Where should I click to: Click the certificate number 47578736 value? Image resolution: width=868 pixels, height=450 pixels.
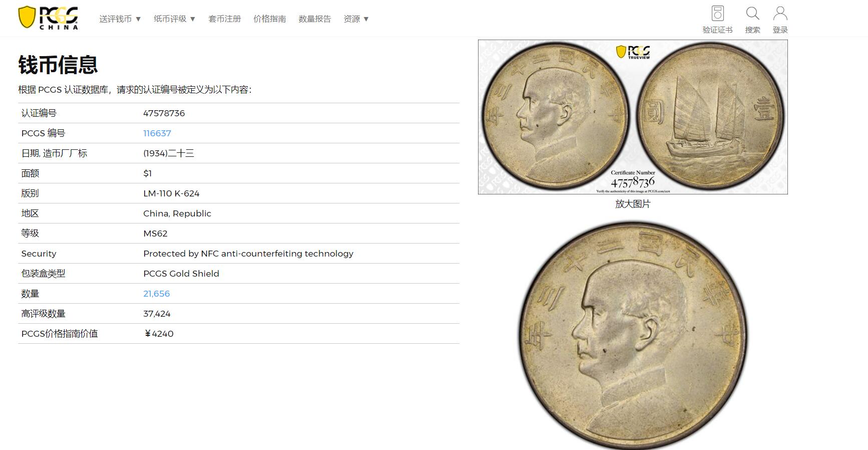point(164,113)
